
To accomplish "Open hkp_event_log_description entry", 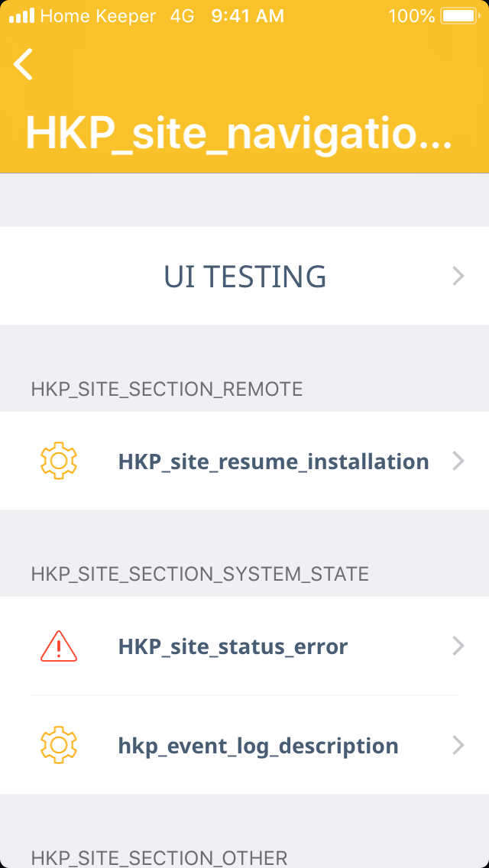I will (x=258, y=746).
